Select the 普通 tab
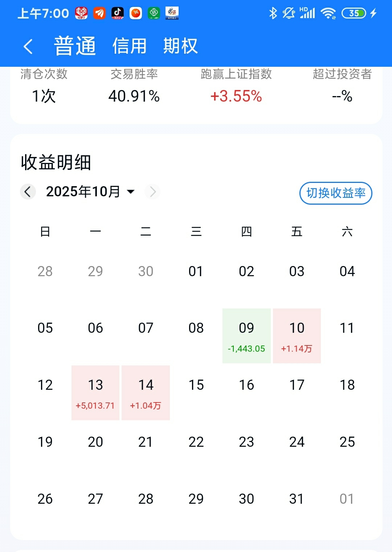The width and height of the screenshot is (392, 552). point(75,46)
